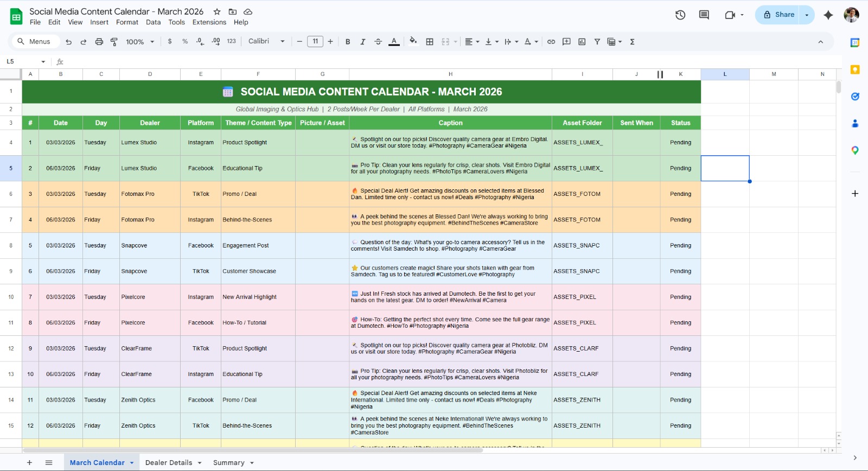Click the Name box L5

click(25, 62)
